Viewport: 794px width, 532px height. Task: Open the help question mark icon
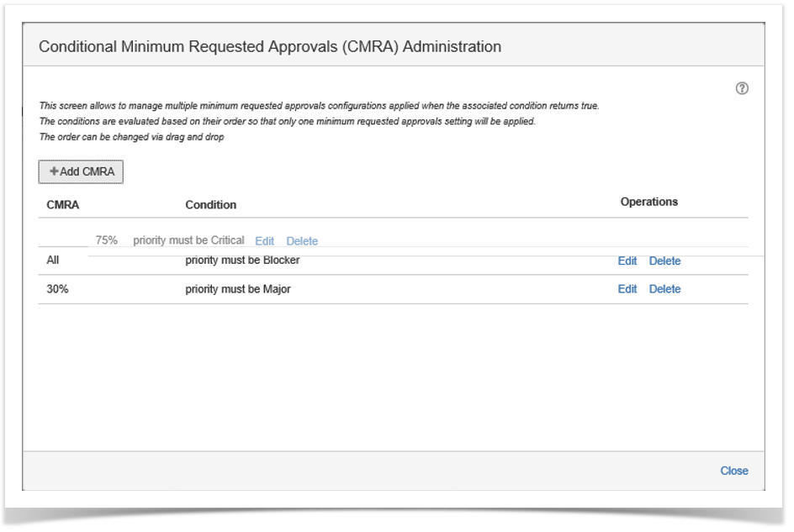[x=742, y=89]
